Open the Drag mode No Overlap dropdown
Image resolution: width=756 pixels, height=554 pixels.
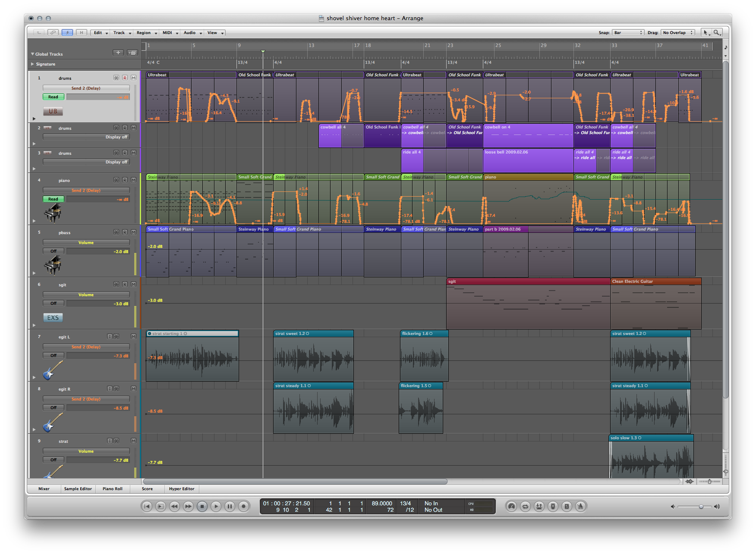(678, 33)
